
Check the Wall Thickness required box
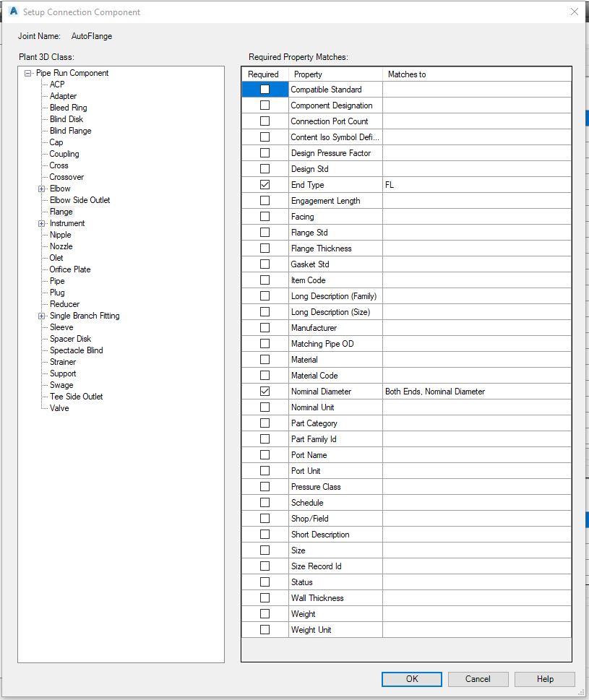click(x=265, y=597)
